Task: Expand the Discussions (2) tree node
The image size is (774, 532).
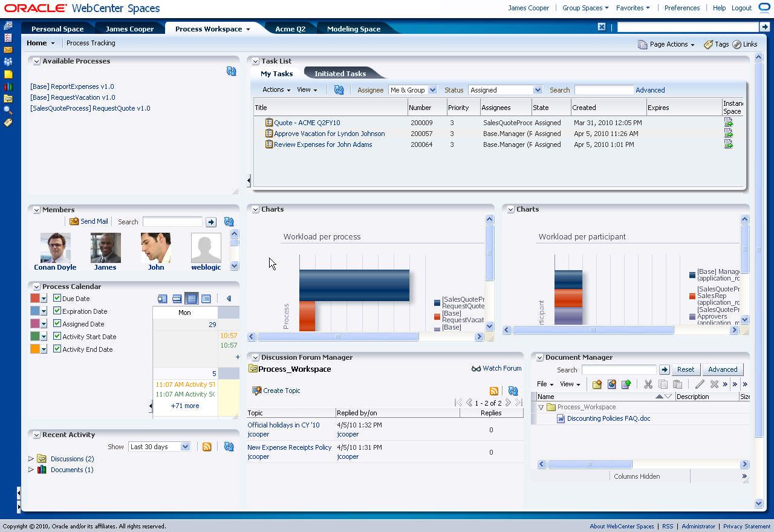Action: (31, 459)
